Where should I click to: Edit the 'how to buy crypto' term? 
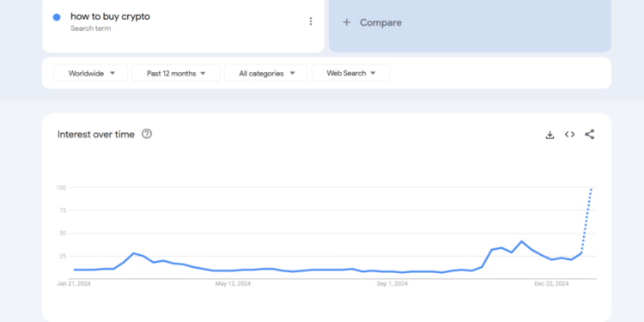(110, 16)
